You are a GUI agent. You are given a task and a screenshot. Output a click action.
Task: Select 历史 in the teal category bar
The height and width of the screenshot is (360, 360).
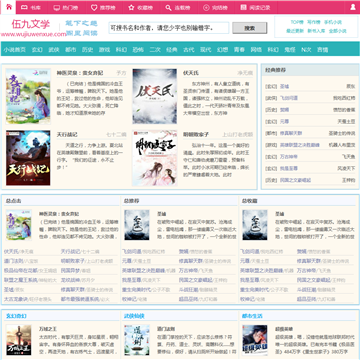pos(87,50)
